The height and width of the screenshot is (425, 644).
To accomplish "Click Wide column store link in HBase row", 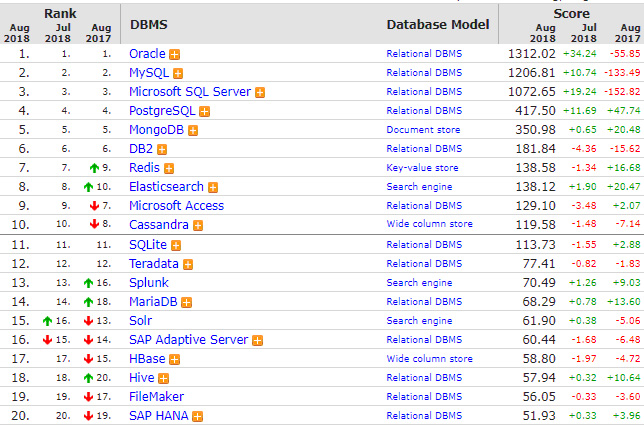I will (430, 358).
